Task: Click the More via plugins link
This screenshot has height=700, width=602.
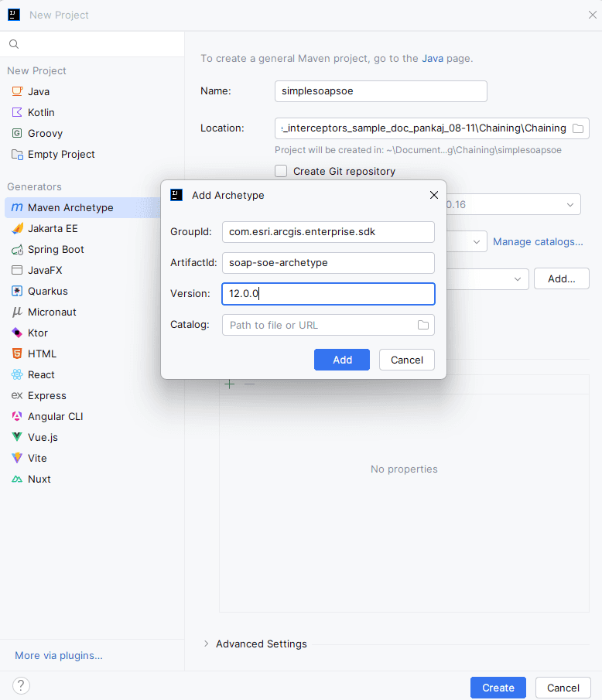Action: 59,656
